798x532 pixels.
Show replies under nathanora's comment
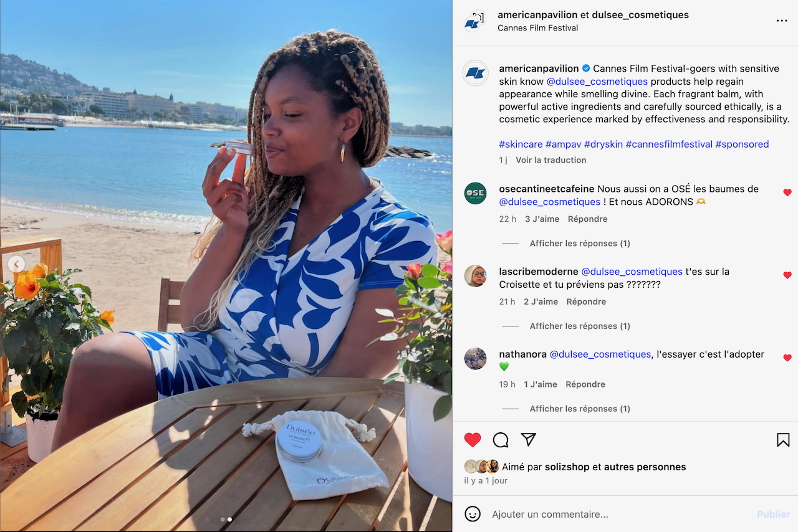point(580,409)
